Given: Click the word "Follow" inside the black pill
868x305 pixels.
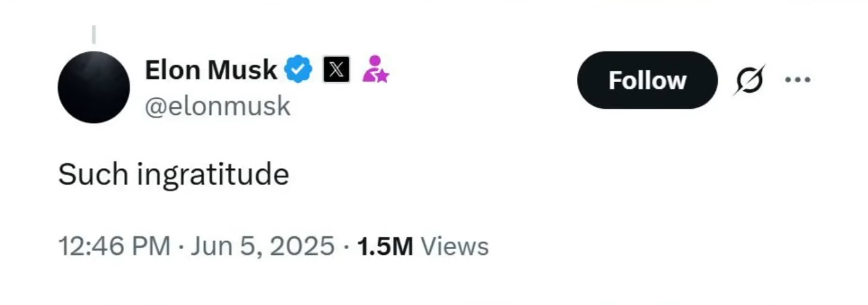Looking at the screenshot, I should (x=647, y=80).
